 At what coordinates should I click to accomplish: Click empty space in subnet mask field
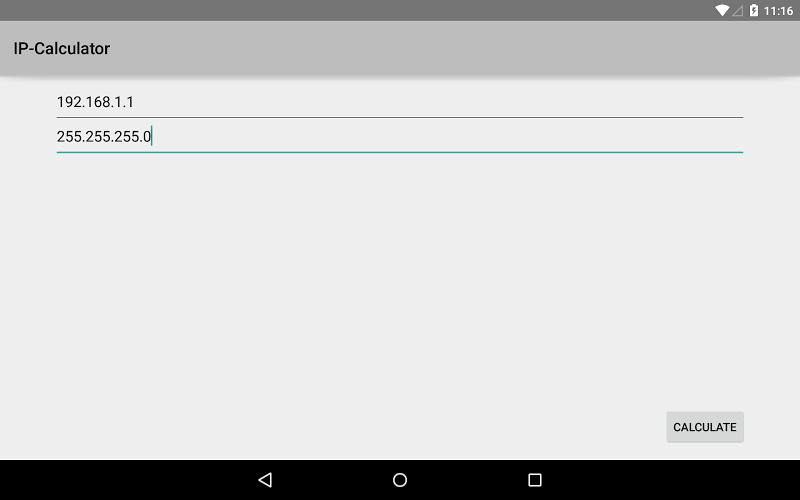448,137
